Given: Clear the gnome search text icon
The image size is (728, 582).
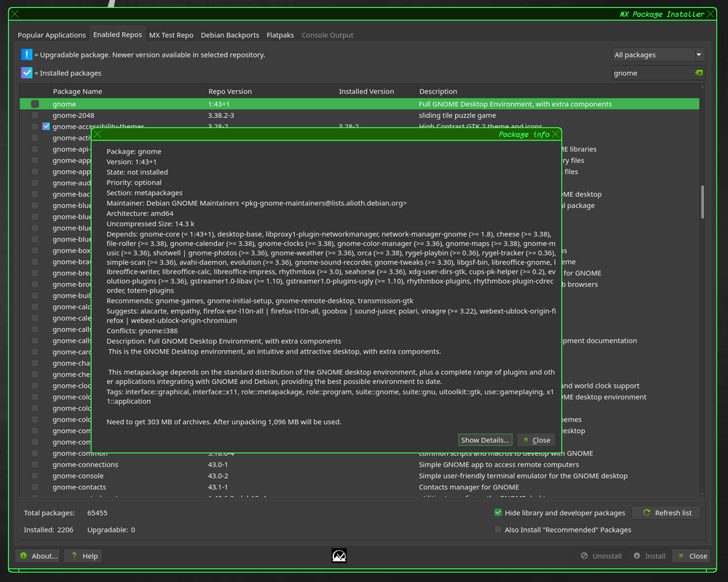Looking at the screenshot, I should (x=699, y=73).
